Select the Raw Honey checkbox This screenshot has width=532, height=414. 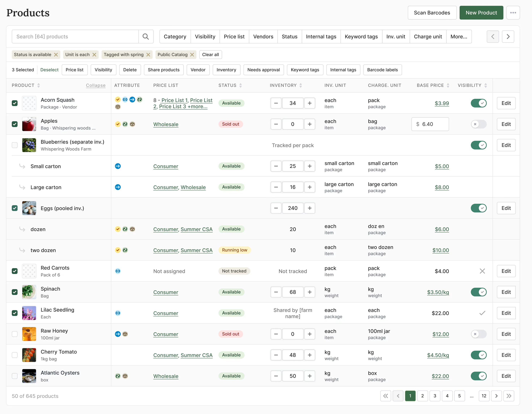pos(15,334)
